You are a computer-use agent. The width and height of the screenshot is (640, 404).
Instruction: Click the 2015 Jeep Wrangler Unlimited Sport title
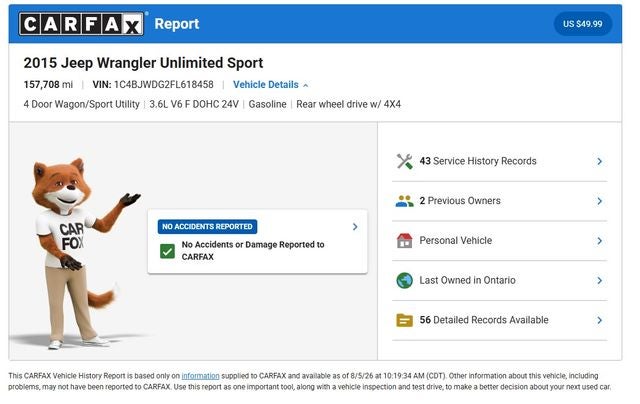(x=143, y=63)
